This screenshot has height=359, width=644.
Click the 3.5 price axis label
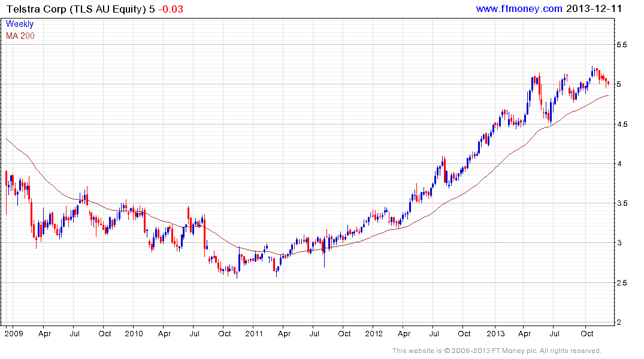pyautogui.click(x=621, y=203)
